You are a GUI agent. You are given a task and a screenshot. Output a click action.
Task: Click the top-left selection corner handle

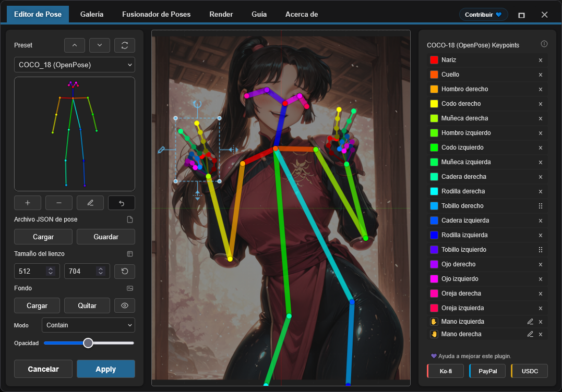point(176,118)
